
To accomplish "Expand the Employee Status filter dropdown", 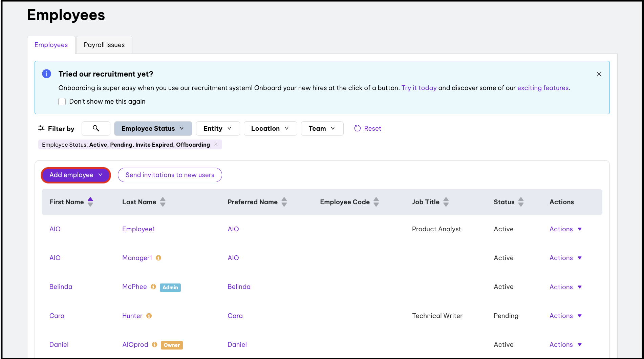I will tap(153, 128).
